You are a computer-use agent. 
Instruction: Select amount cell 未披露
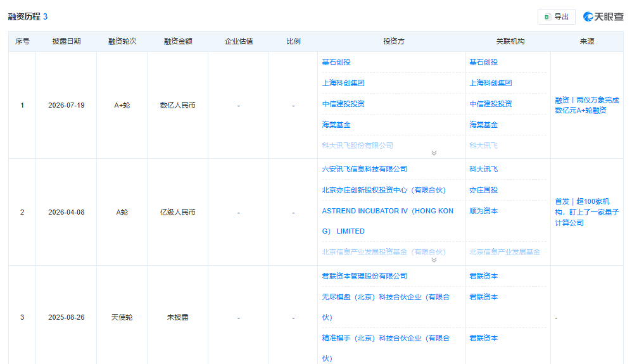coord(178,317)
